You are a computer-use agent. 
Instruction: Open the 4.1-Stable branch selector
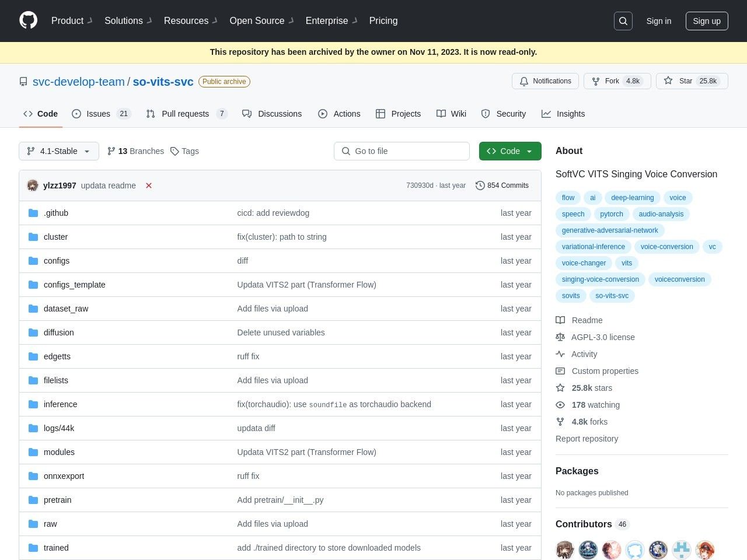pyautogui.click(x=59, y=151)
